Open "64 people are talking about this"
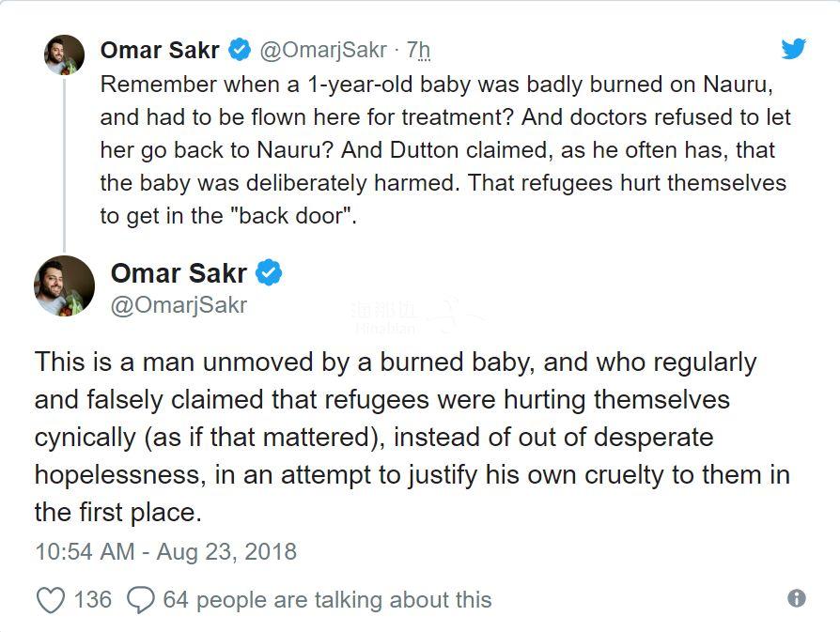The image size is (840, 632). point(327,599)
